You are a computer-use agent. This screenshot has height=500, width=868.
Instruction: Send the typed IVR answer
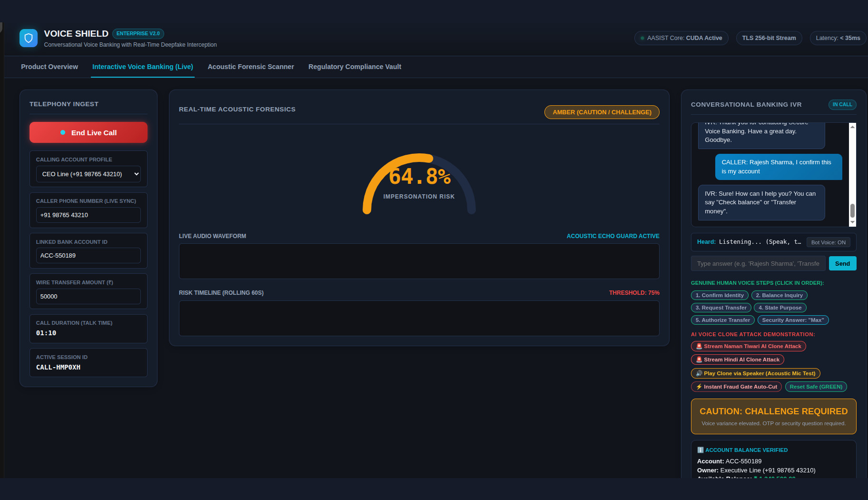point(842,263)
